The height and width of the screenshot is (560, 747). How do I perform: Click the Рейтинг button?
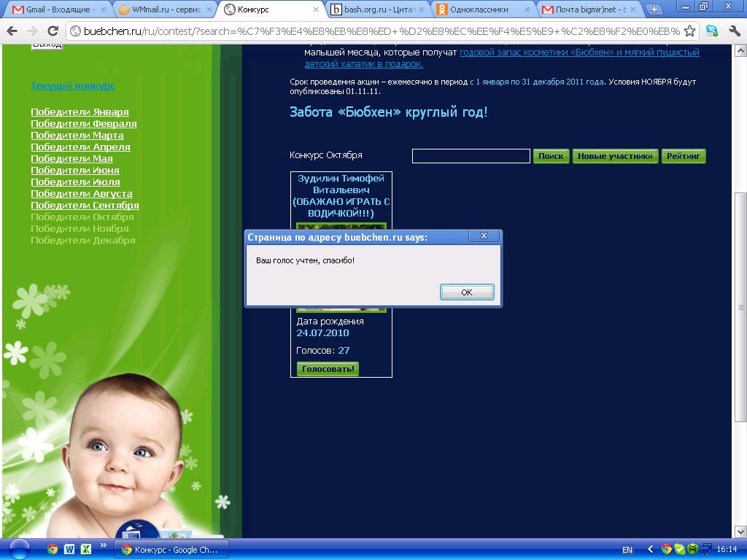pos(683,156)
